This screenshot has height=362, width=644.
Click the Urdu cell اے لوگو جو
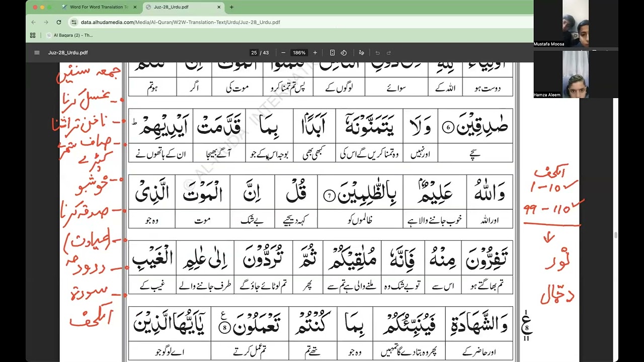(x=169, y=351)
